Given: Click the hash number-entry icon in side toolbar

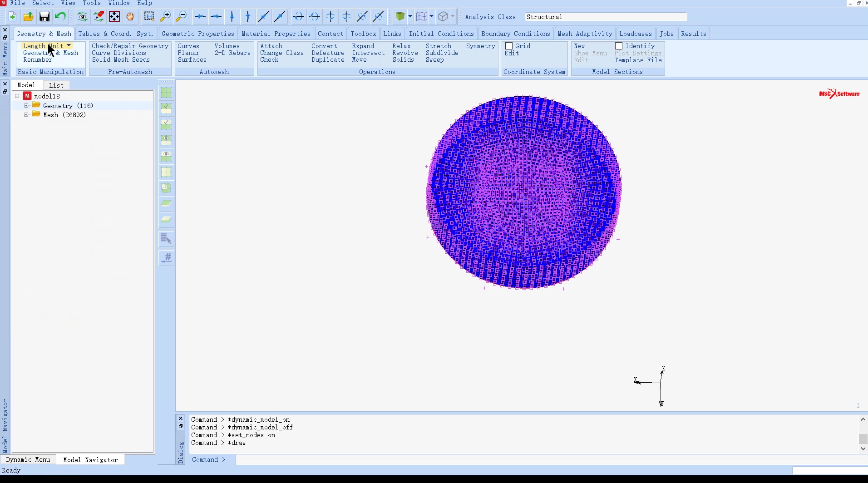Looking at the screenshot, I should point(167,257).
